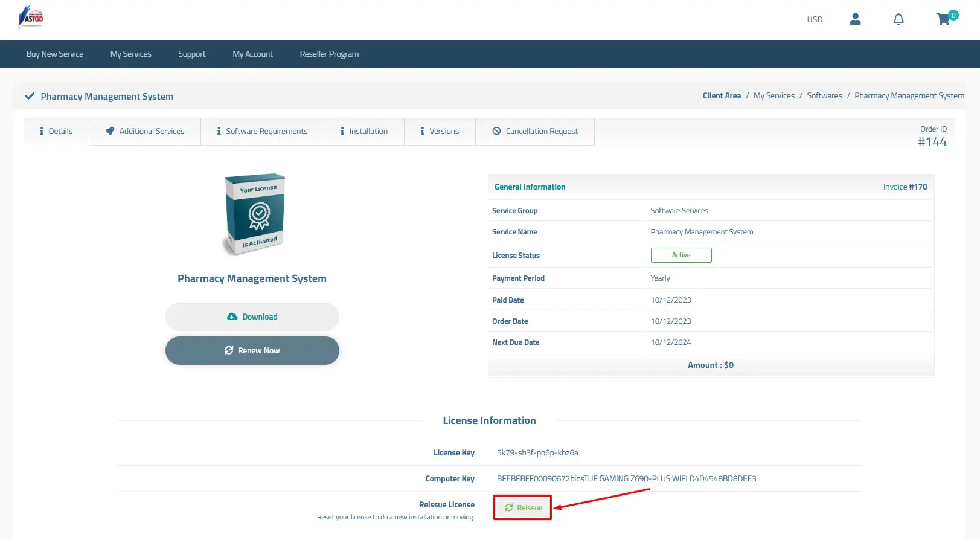The image size is (980, 540).
Task: Click the General Information header
Action: click(x=530, y=187)
